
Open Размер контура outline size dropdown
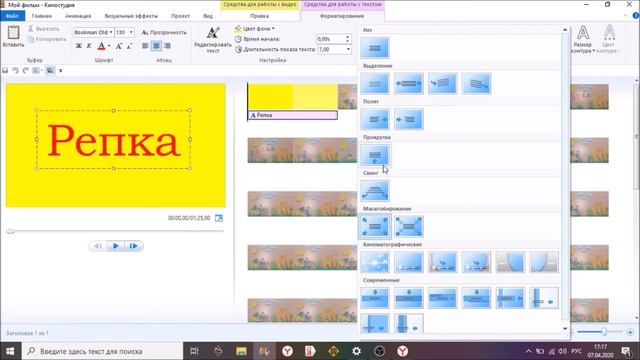(583, 40)
